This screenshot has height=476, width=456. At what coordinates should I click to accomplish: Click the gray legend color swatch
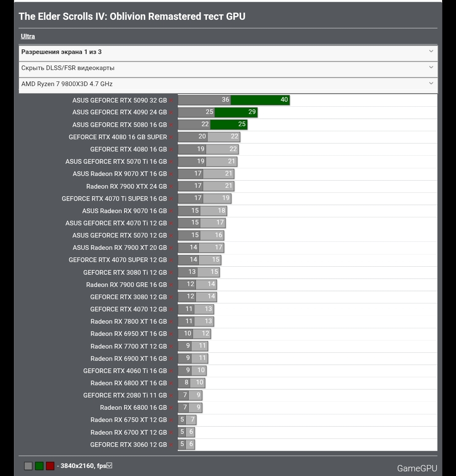[28, 466]
